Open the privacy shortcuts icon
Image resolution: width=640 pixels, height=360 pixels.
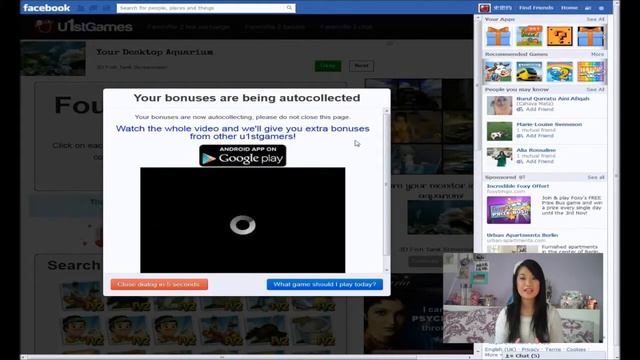[588, 8]
